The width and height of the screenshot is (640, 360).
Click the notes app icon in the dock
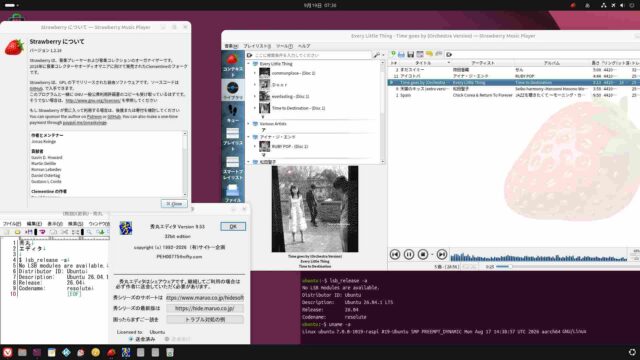coord(51,352)
